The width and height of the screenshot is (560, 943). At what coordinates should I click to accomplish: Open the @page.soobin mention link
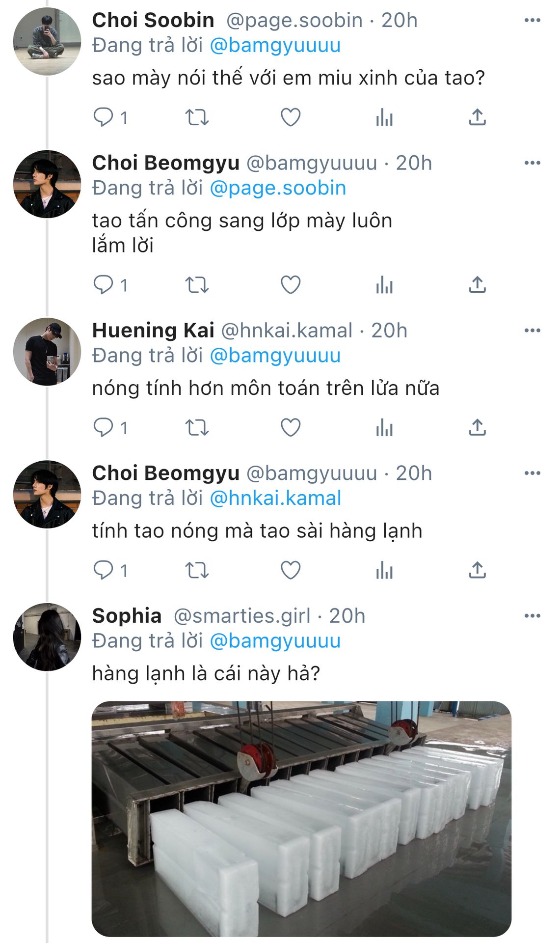point(278,188)
